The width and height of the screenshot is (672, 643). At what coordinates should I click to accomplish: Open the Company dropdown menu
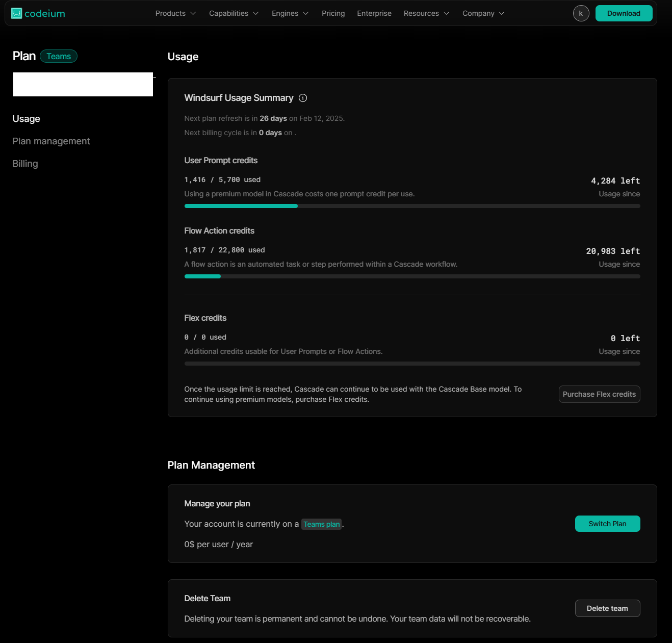(x=483, y=13)
